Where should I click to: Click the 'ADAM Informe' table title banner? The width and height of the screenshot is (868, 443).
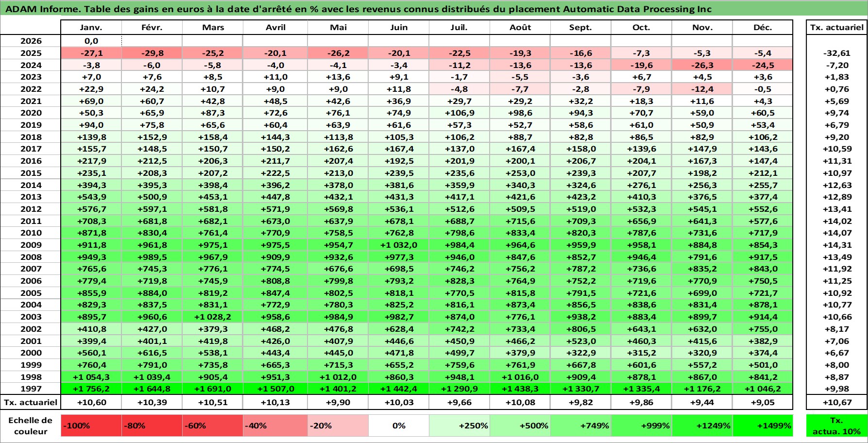click(x=434, y=9)
